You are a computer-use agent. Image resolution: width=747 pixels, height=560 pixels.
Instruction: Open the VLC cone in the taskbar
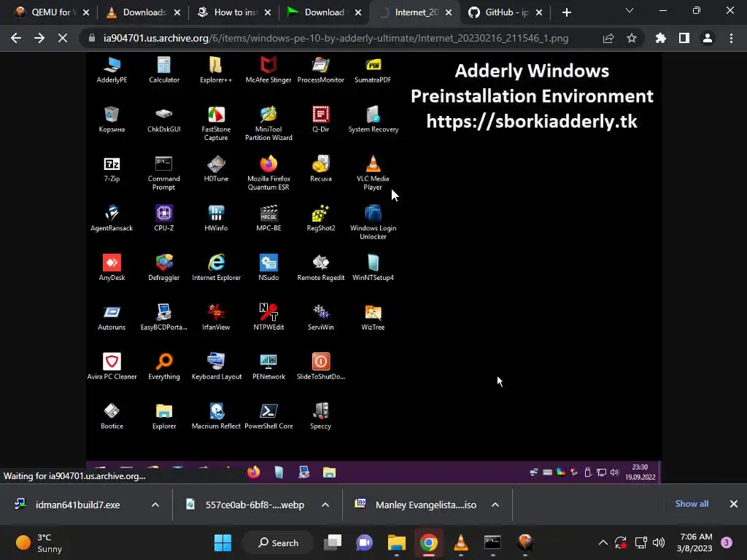coord(461,542)
